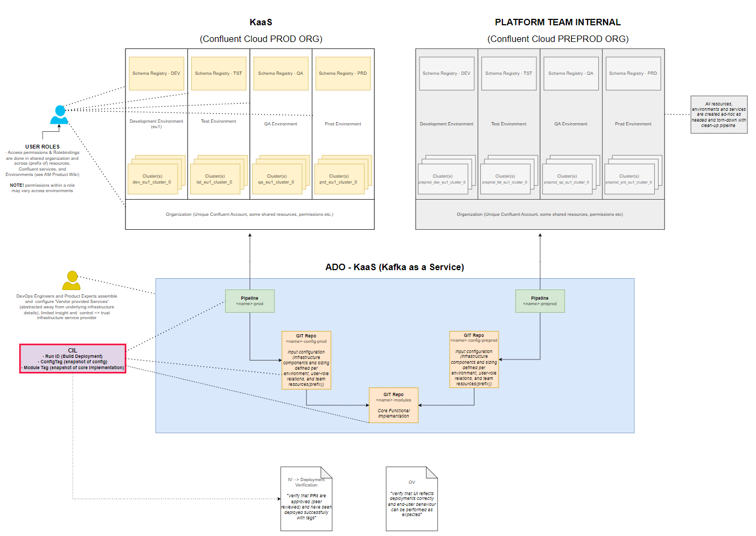The height and width of the screenshot is (536, 756).
Task: Click the yellow DevOps engineer person icon
Action: [x=71, y=280]
